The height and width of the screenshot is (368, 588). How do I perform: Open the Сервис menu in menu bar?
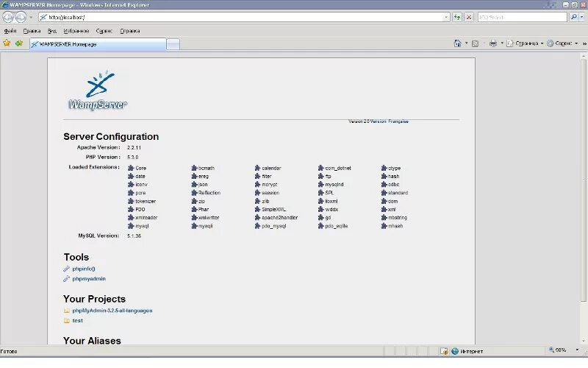pyautogui.click(x=104, y=31)
